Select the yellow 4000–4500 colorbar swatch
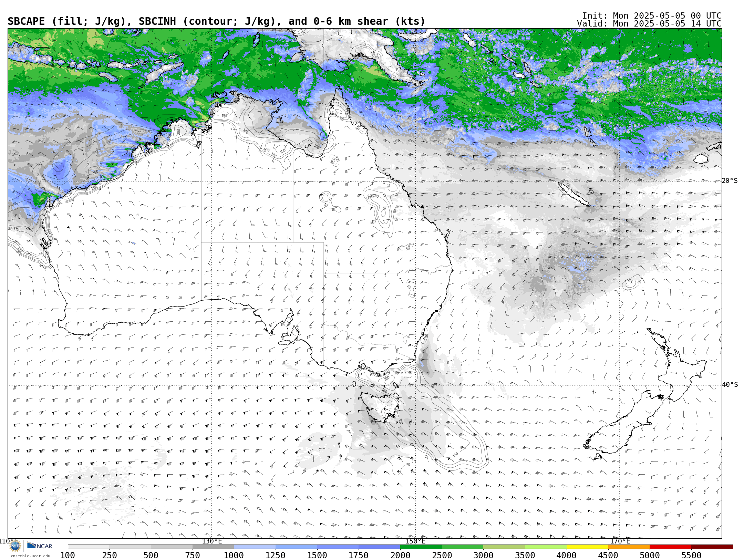The width and height of the screenshot is (744, 560). point(587,547)
